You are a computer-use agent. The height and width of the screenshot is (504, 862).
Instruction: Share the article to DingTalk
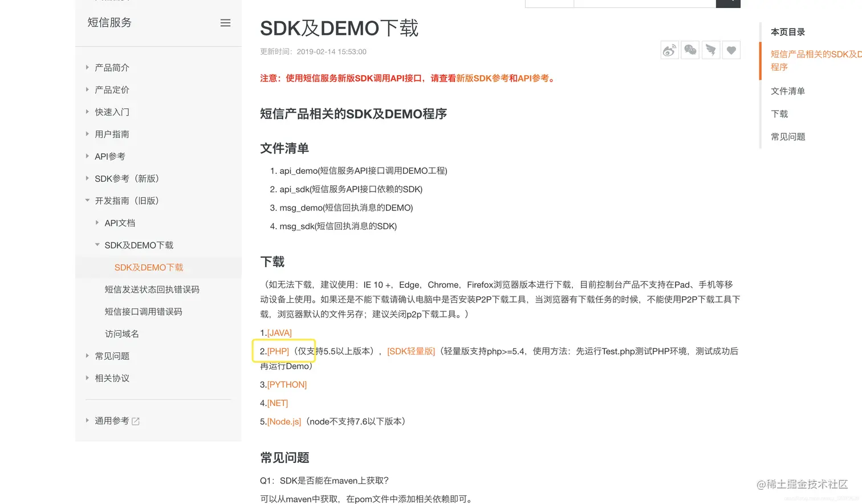click(710, 50)
